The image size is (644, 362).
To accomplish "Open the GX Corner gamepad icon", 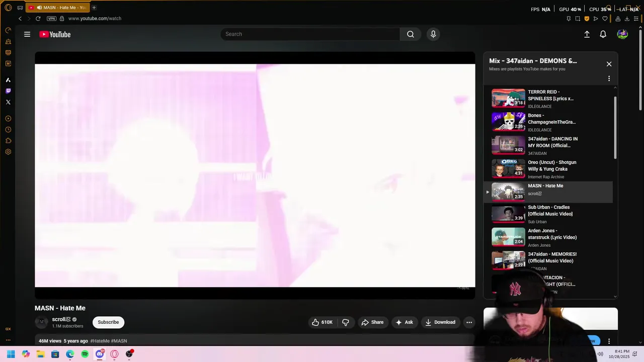I will [20, 8].
